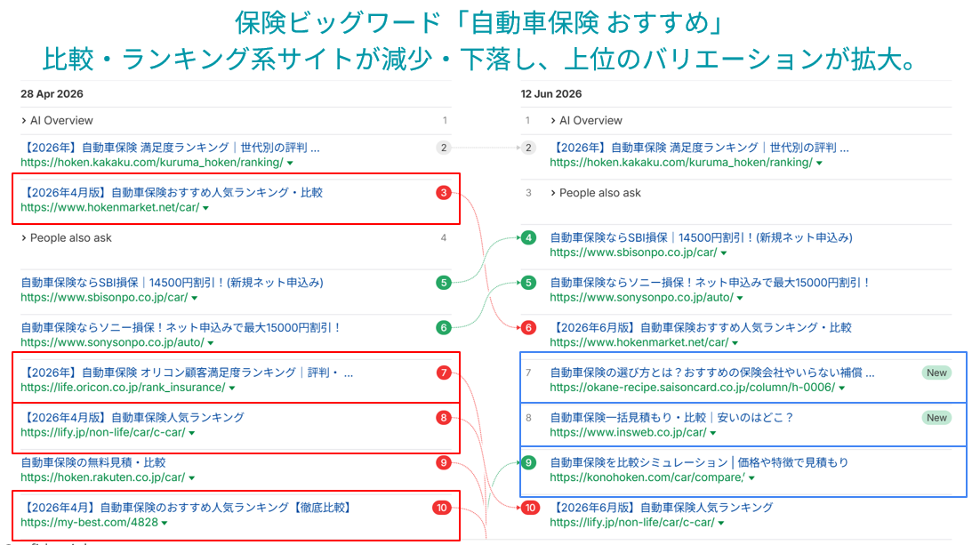Viewport: 980px width, 545px height.
Task: Click green position badge 6 beside Sony result, 28 Apr
Action: click(x=444, y=327)
